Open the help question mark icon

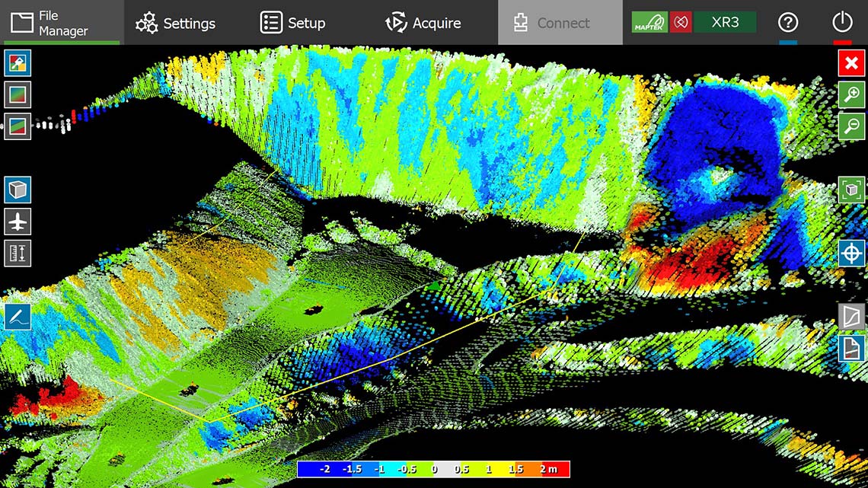pyautogui.click(x=787, y=23)
